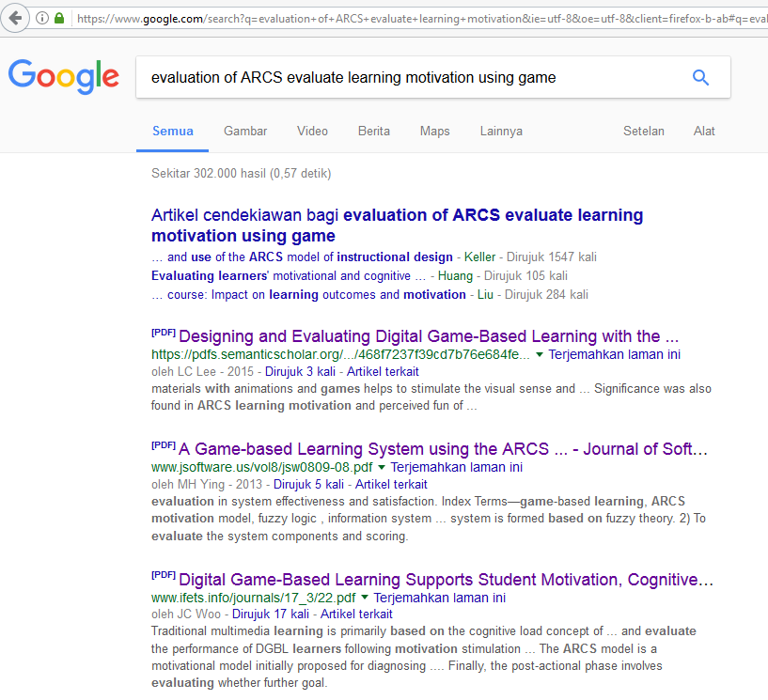Click the Keller author link

(x=479, y=257)
